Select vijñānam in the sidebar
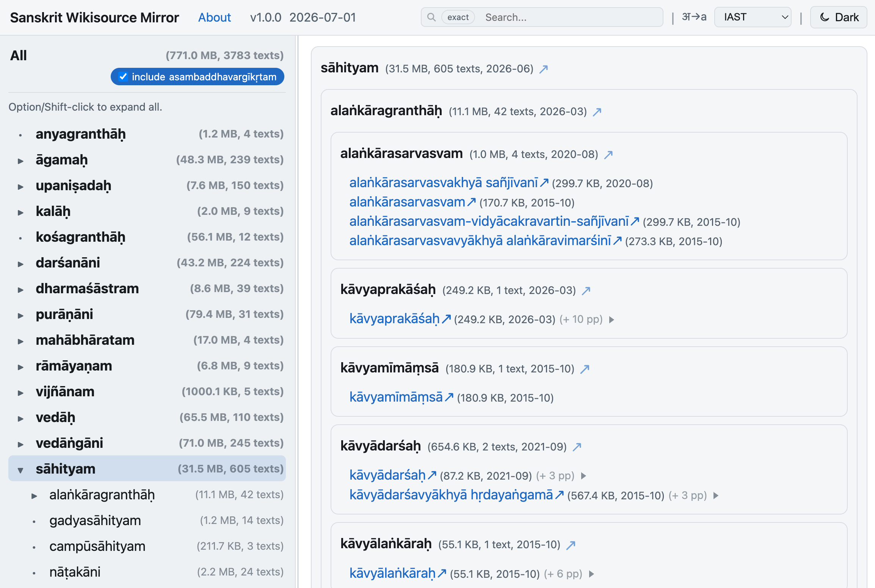 point(65,392)
